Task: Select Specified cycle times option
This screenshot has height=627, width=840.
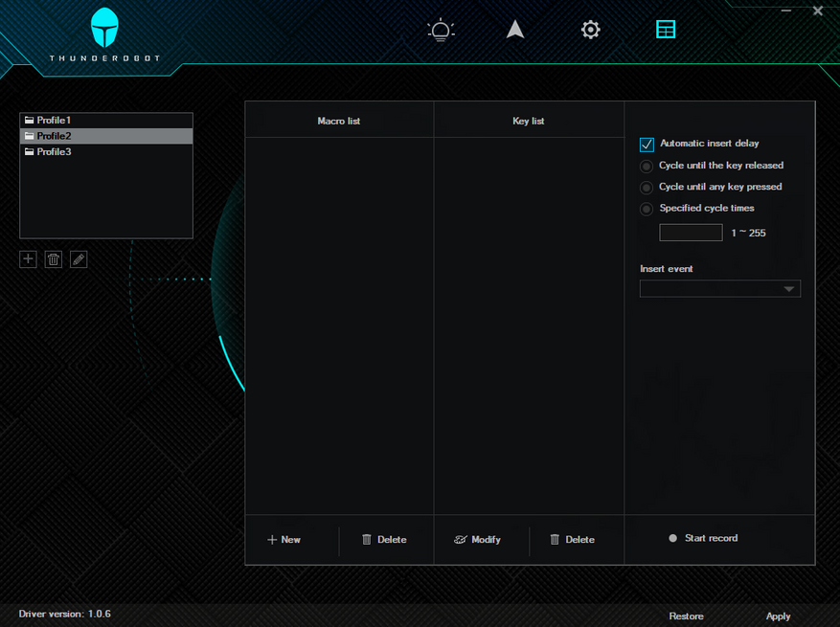Action: [647, 209]
